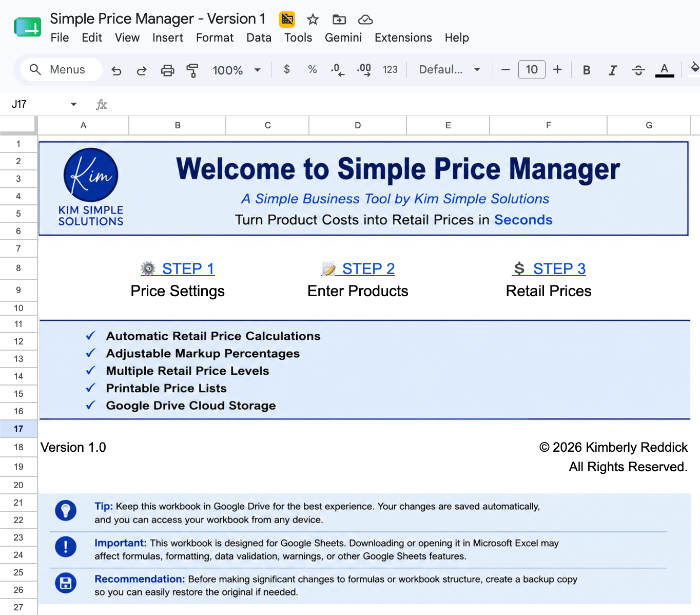The height and width of the screenshot is (615, 700).
Task: Open the 100% zoom dropdown
Action: 237,70
